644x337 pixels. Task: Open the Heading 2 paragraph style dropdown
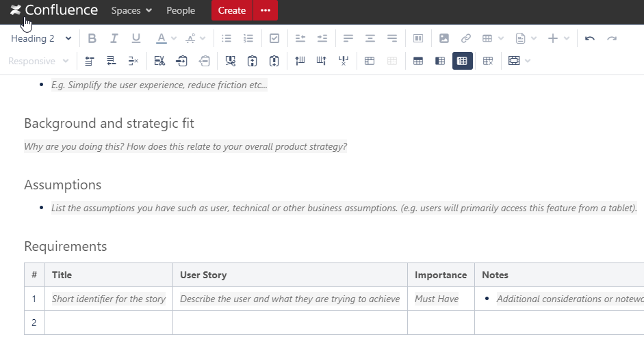[41, 38]
